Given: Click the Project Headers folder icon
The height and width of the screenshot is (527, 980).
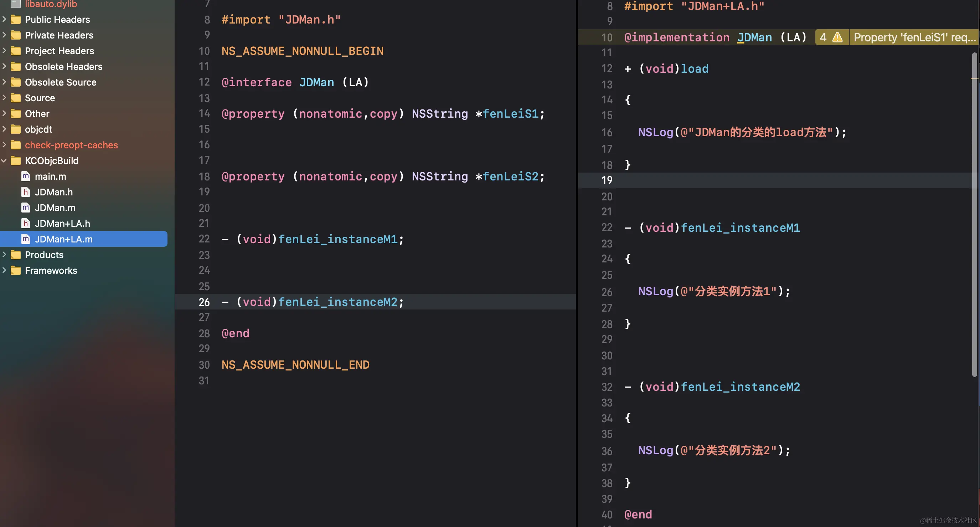Looking at the screenshot, I should (x=16, y=51).
